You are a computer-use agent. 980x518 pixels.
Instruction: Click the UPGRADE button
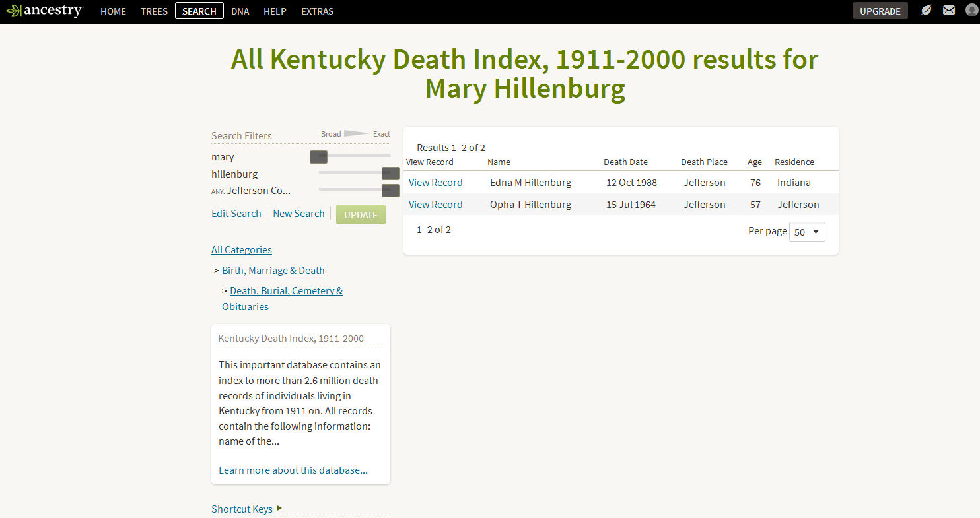[x=880, y=11]
